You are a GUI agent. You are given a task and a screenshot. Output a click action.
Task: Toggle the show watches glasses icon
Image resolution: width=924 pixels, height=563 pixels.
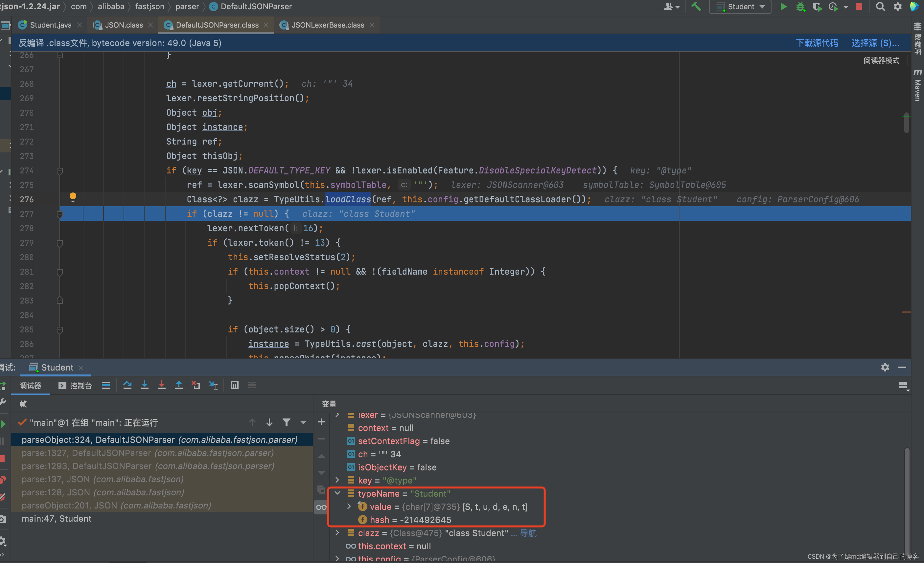click(x=321, y=507)
